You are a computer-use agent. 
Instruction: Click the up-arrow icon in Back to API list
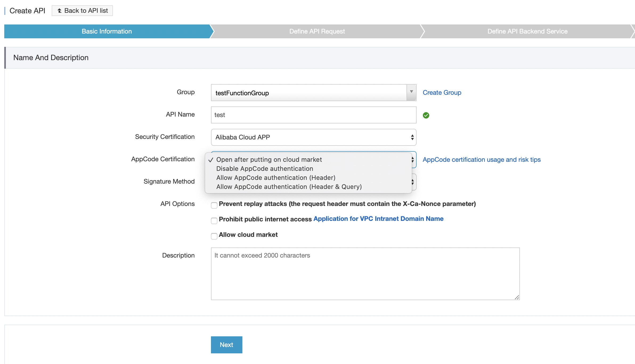click(59, 11)
